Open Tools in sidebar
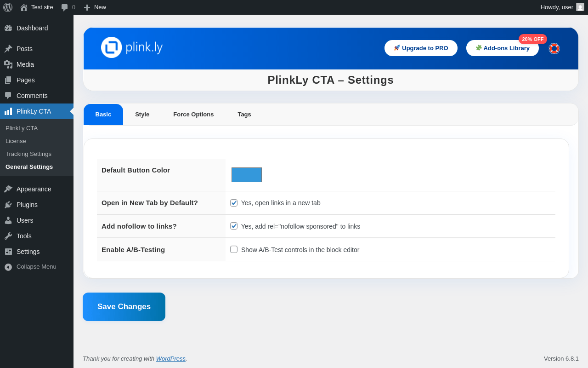Viewport: 588px width, 368px height. click(x=37, y=236)
